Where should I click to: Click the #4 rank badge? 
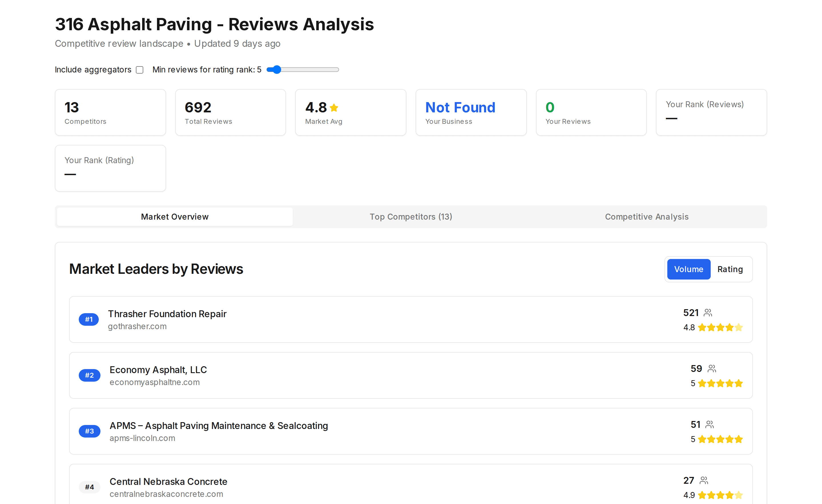[89, 487]
